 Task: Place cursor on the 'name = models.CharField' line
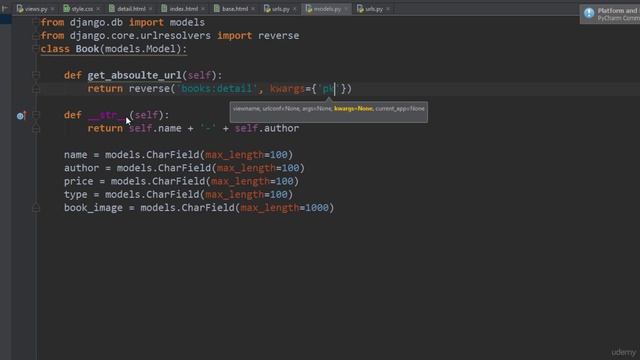pos(178,155)
